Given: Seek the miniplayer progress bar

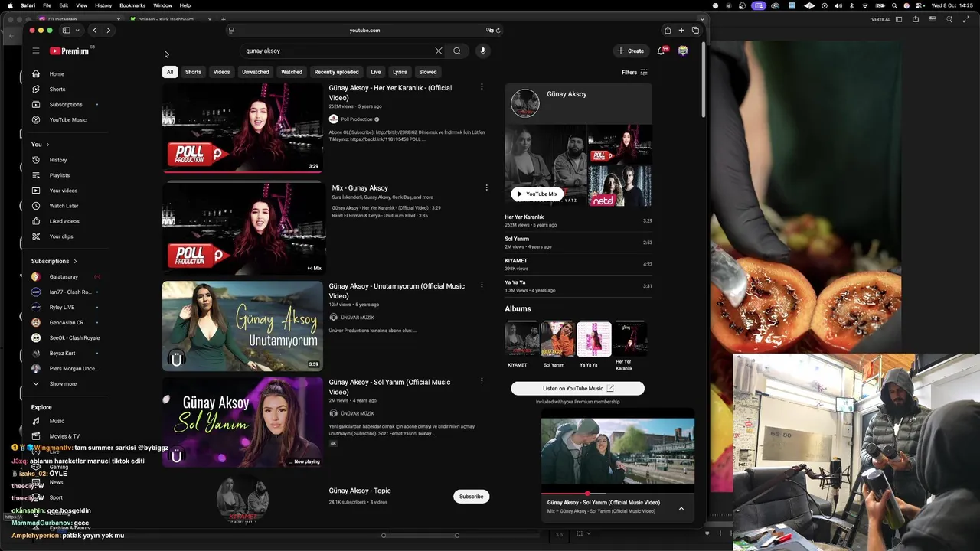Looking at the screenshot, I should click(x=618, y=494).
